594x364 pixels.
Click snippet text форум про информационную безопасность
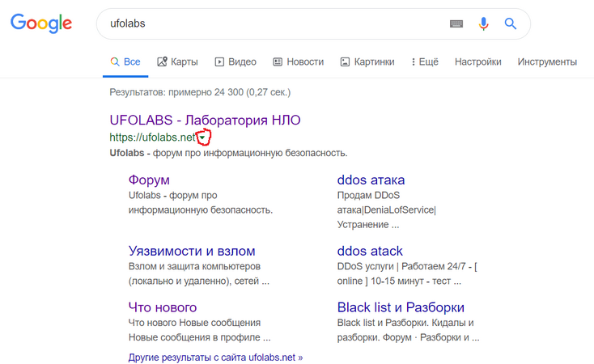pyautogui.click(x=250, y=153)
